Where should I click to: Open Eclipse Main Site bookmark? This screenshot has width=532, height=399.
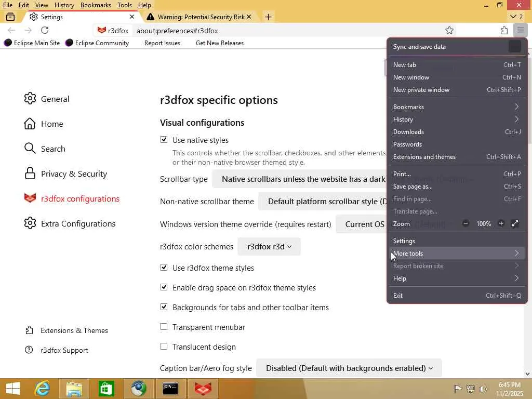point(32,43)
